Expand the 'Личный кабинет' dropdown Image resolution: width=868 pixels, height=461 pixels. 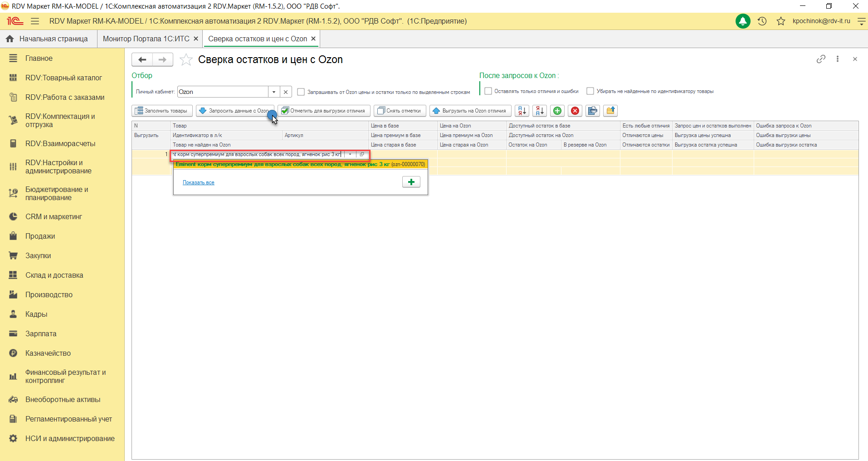click(274, 92)
